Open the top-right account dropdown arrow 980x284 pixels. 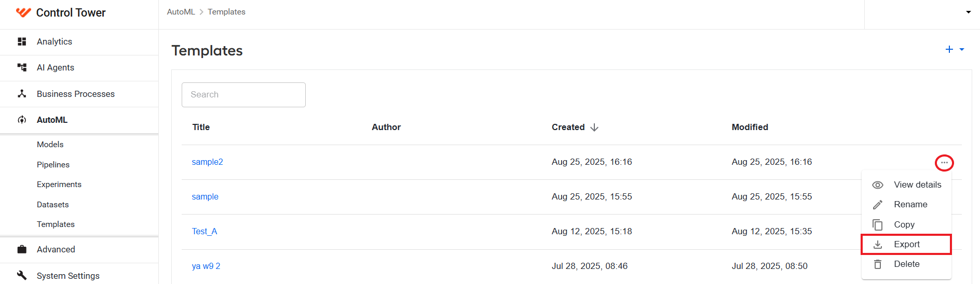click(x=969, y=12)
